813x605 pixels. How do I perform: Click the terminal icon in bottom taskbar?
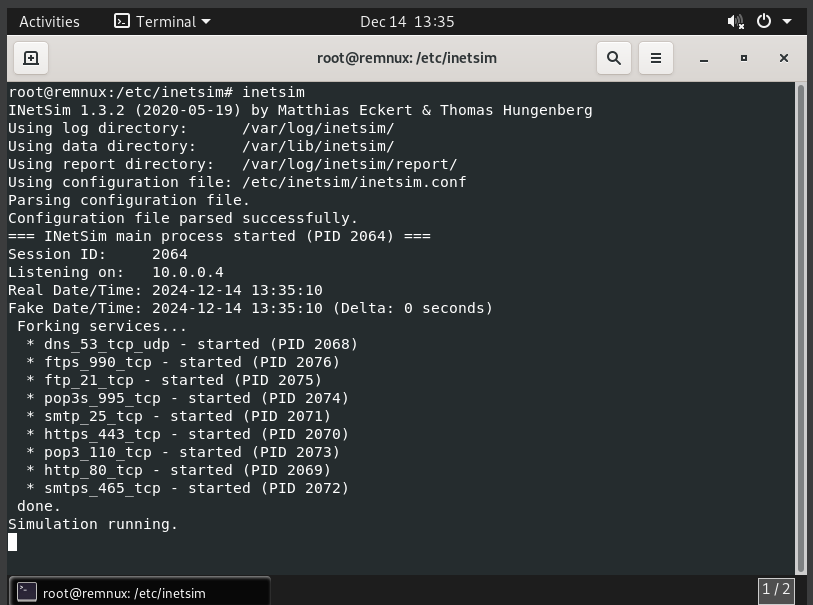27,592
